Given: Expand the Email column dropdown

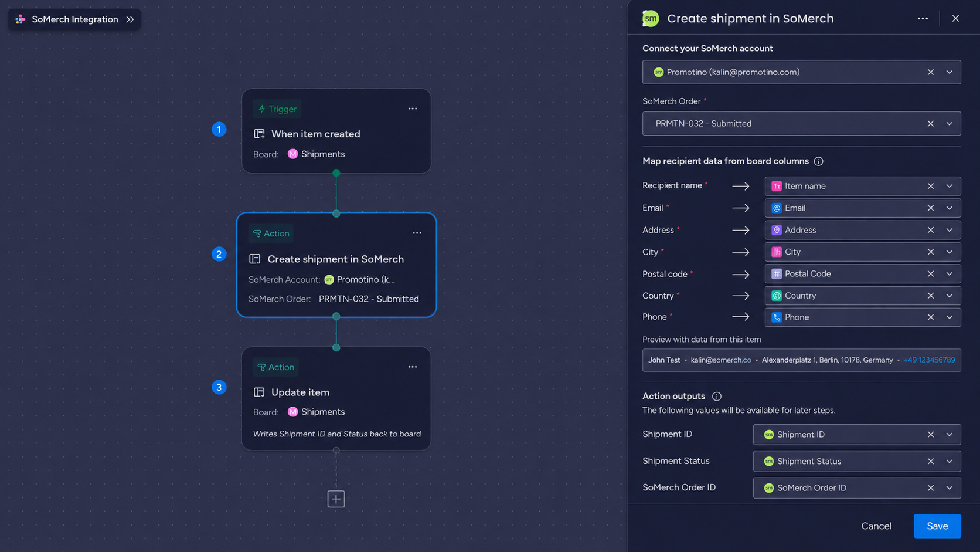Looking at the screenshot, I should [x=950, y=208].
